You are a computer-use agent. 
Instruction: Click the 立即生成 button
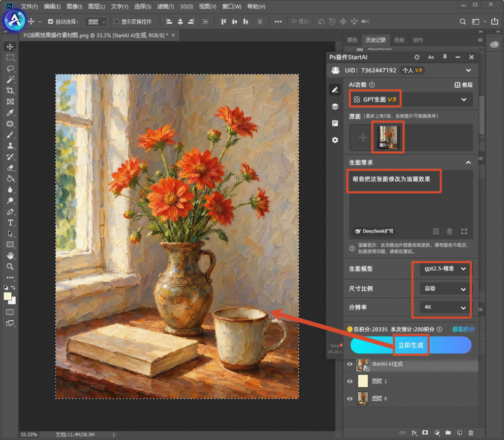[x=410, y=345]
